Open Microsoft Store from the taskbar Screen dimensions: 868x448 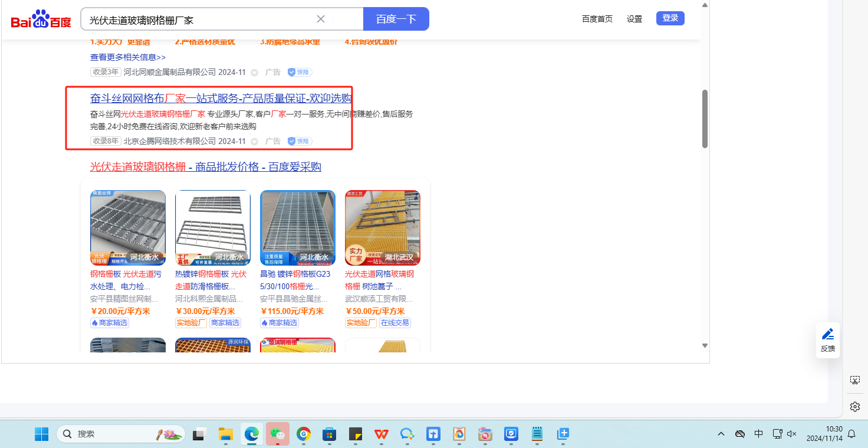pos(329,434)
